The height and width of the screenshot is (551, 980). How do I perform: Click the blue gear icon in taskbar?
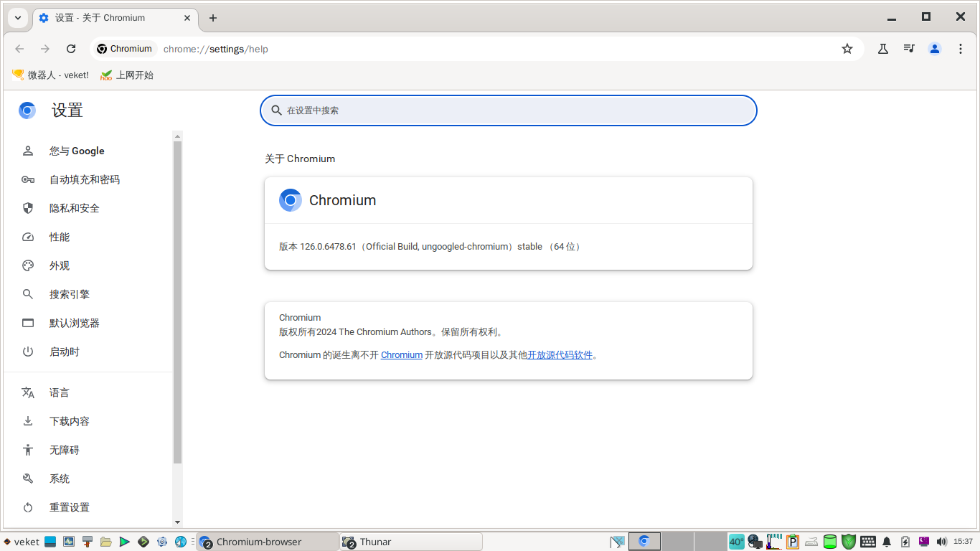(x=162, y=542)
